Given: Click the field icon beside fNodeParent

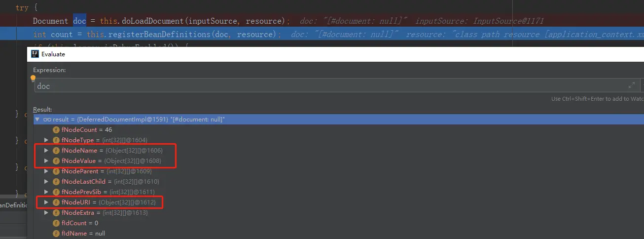Looking at the screenshot, I should 56,171.
